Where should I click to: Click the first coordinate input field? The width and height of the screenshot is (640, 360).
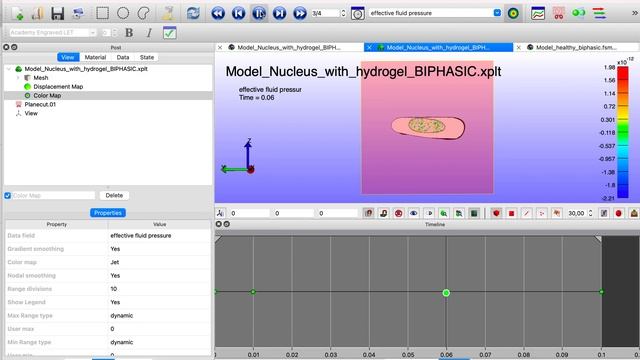[x=249, y=213]
